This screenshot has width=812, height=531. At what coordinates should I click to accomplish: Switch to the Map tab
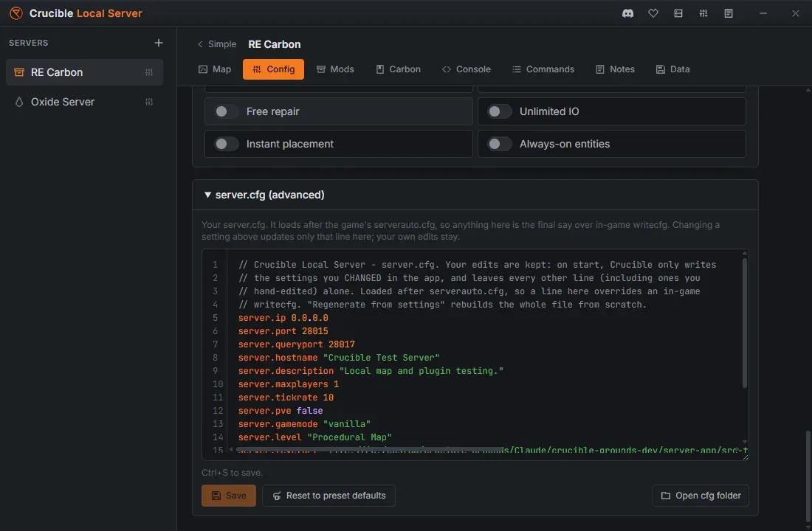[x=215, y=69]
